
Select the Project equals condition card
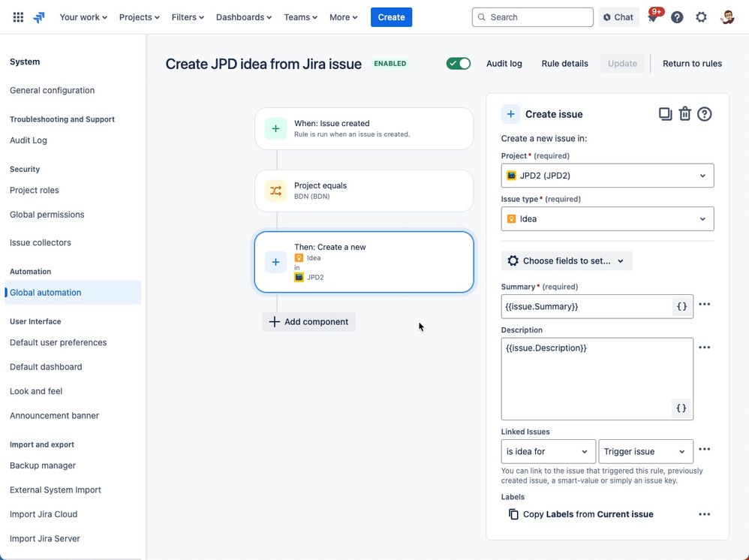[x=364, y=191]
